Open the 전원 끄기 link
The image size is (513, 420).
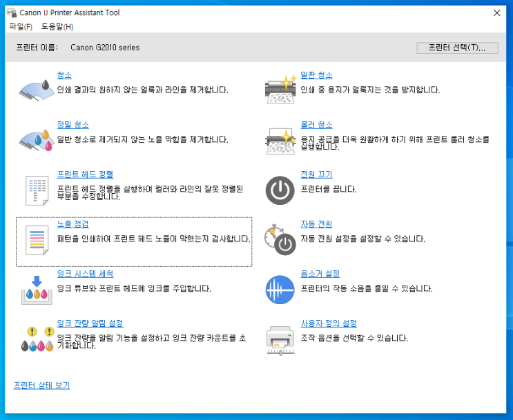pos(316,174)
